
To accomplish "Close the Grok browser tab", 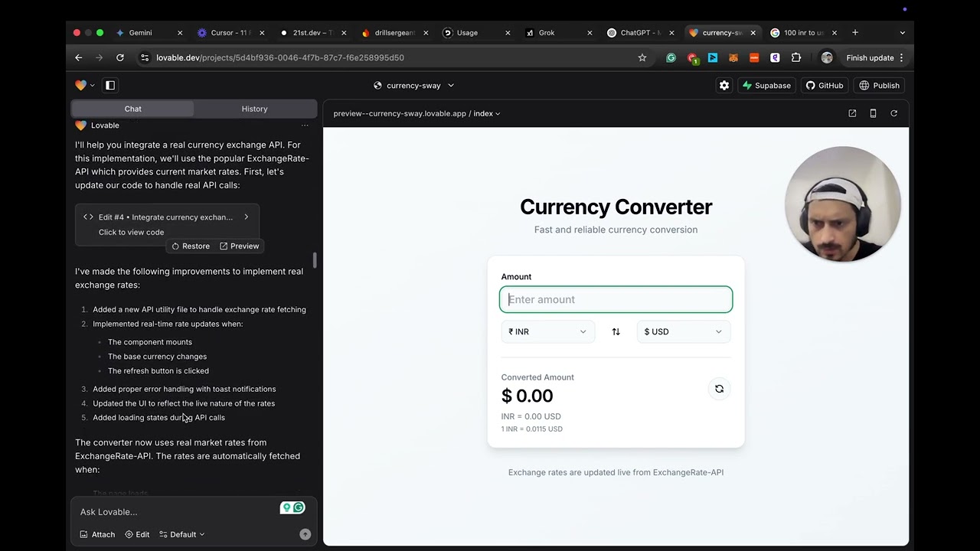I will click(x=590, y=33).
